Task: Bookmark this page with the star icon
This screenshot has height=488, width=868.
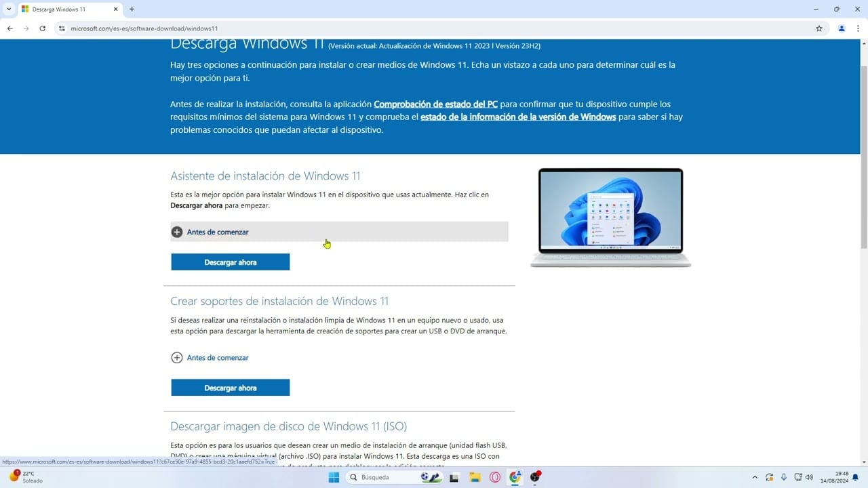Action: [x=819, y=28]
